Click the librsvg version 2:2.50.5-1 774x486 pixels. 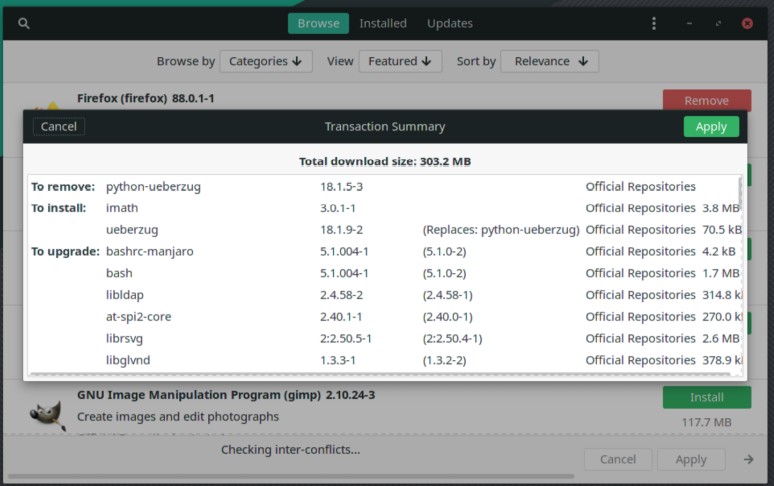[x=346, y=338]
